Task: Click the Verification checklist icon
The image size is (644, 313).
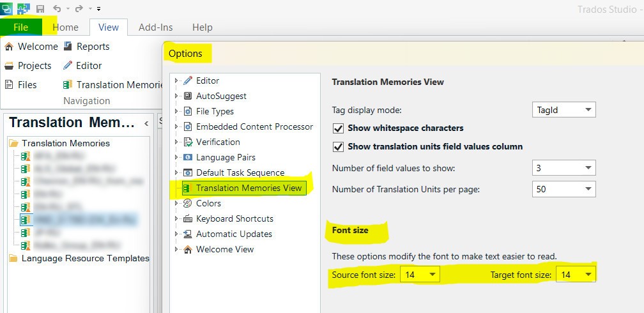Action: pyautogui.click(x=188, y=142)
